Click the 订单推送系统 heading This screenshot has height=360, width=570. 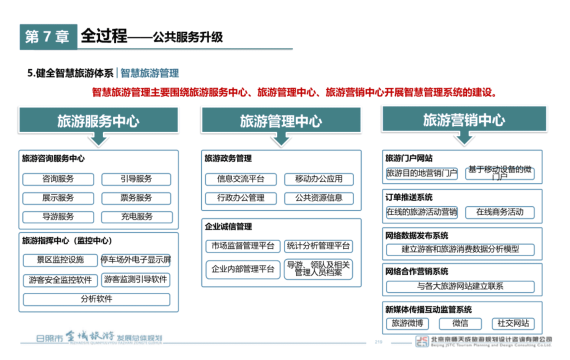409,197
